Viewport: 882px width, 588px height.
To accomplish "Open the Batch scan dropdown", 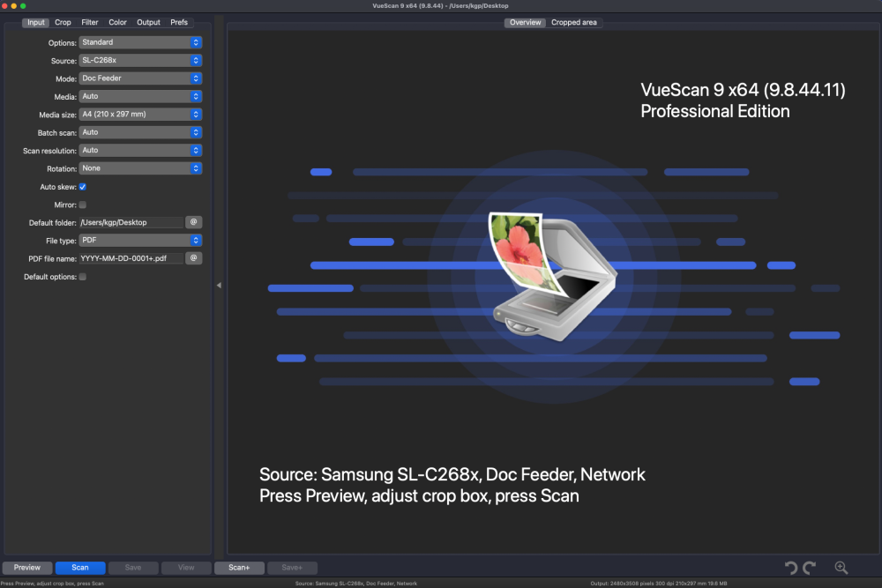I will 140,132.
